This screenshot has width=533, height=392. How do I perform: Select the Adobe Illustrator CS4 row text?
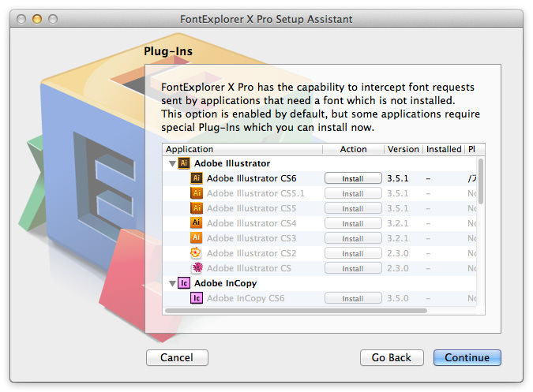click(252, 223)
